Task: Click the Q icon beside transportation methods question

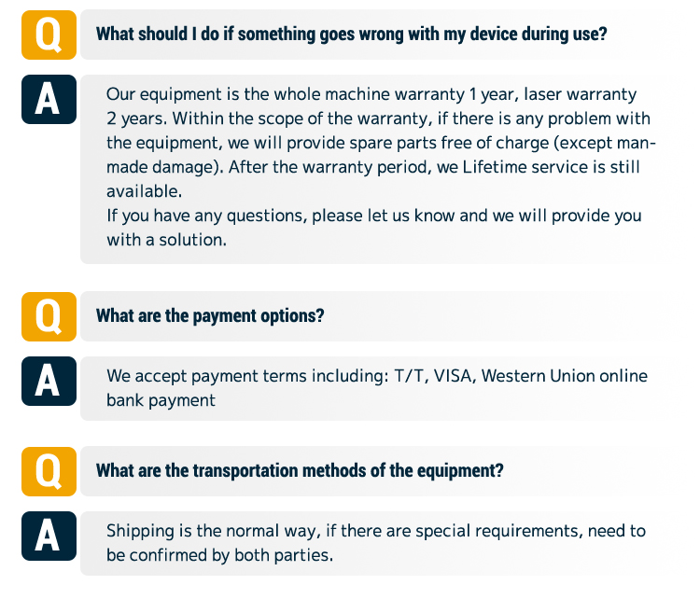Action: 49,471
